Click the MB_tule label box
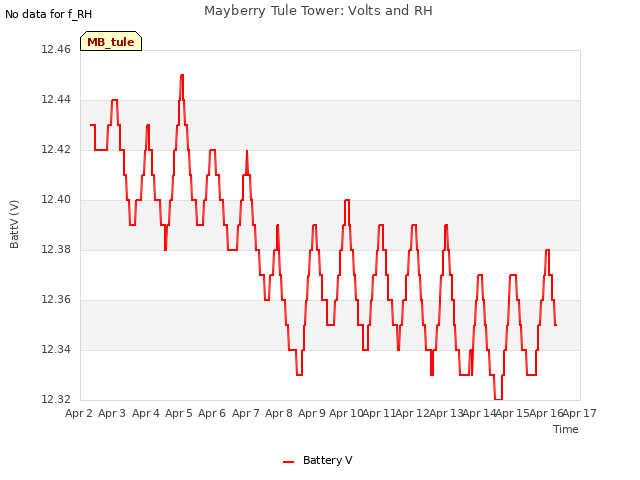Viewport: 640px width, 480px height. coord(111,41)
